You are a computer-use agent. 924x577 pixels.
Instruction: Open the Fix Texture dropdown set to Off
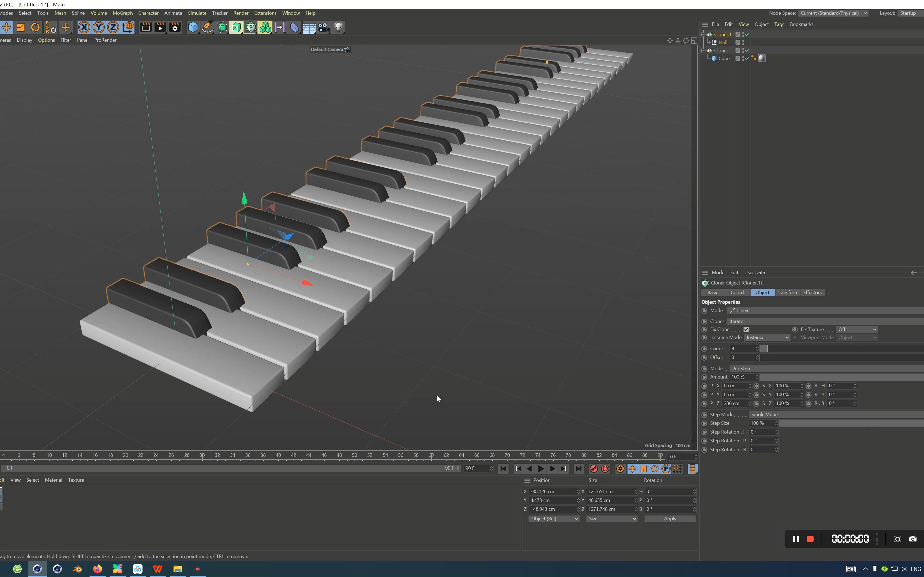(856, 329)
